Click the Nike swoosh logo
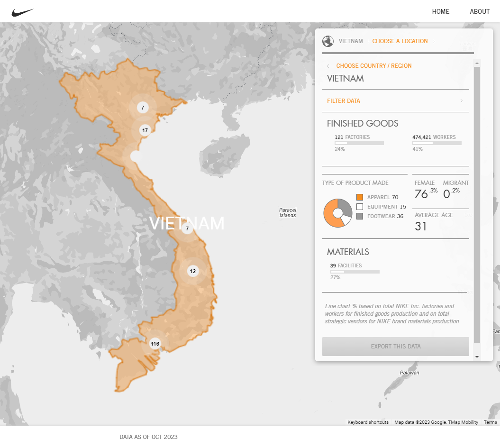This screenshot has width=500, height=448. click(x=22, y=12)
